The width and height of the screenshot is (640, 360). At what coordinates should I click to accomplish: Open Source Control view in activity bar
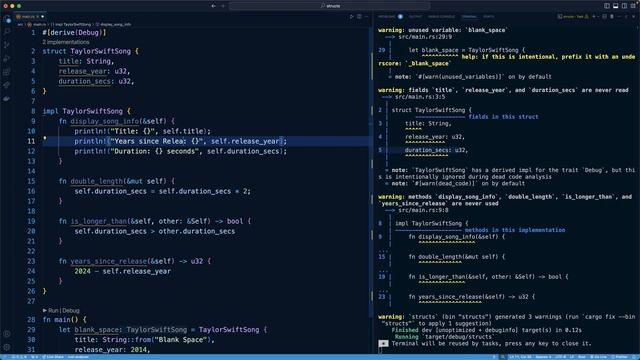(7, 45)
